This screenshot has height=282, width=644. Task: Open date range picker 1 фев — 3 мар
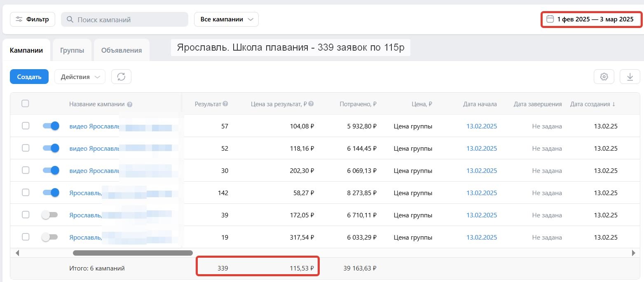tap(591, 19)
